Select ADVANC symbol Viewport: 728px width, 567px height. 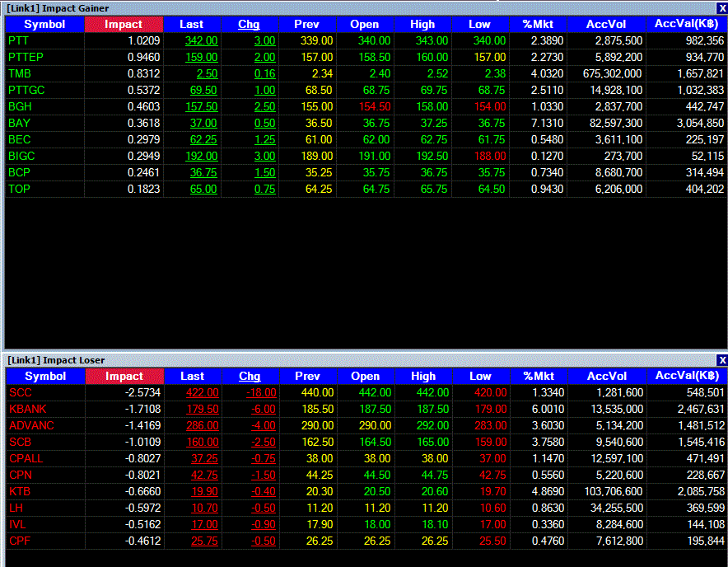tap(31, 426)
